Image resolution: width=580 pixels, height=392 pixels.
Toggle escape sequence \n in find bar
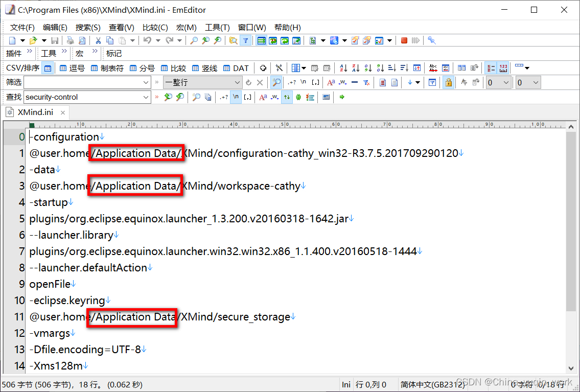coord(236,97)
